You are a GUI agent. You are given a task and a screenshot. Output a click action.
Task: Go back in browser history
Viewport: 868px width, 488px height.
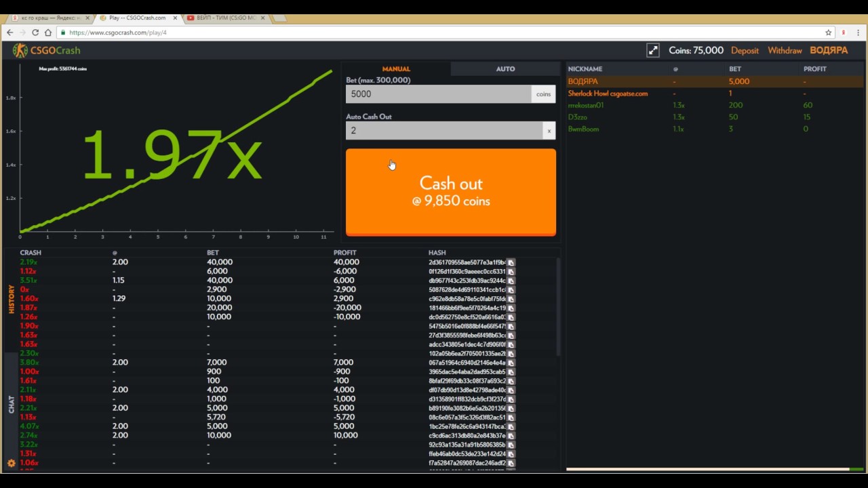tap(9, 32)
